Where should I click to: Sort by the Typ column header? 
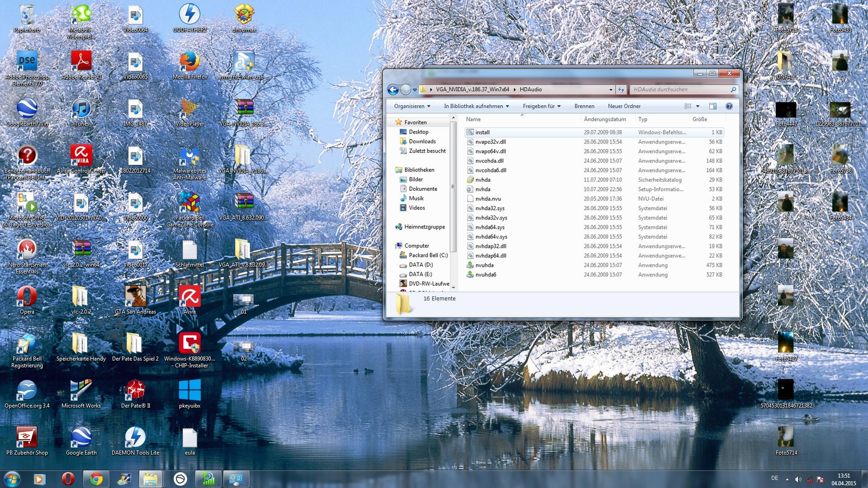pyautogui.click(x=662, y=119)
